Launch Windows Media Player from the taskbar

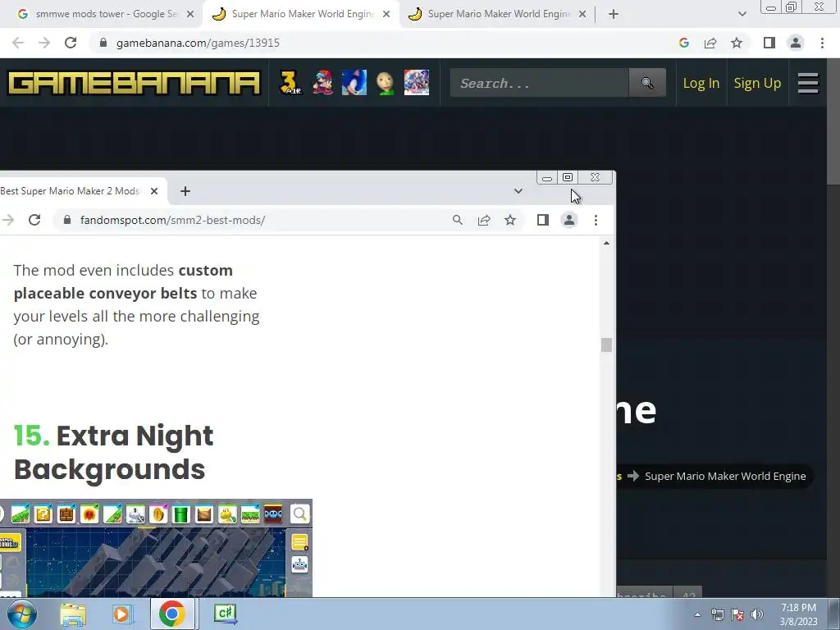121,614
